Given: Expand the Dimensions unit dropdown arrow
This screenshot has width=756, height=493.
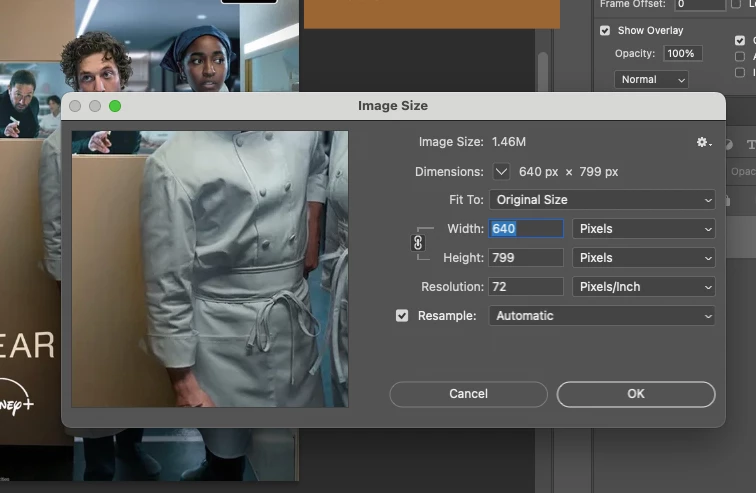Looking at the screenshot, I should click(501, 172).
